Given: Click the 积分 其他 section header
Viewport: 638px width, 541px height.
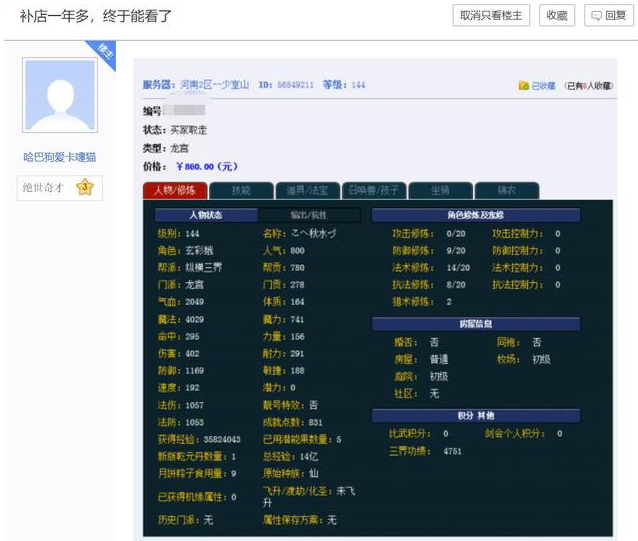Looking at the screenshot, I should click(x=476, y=416).
